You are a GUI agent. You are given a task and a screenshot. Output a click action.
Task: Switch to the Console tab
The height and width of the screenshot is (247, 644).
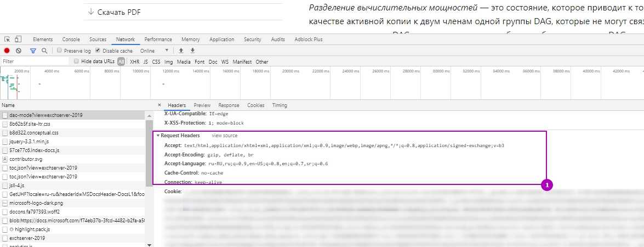71,40
